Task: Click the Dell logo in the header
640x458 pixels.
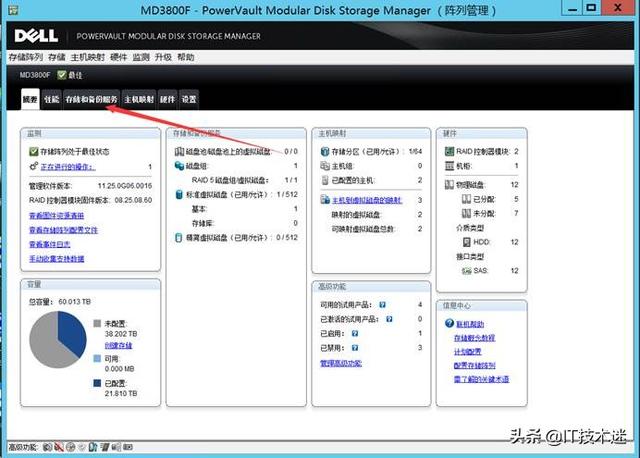Action: pyautogui.click(x=36, y=36)
